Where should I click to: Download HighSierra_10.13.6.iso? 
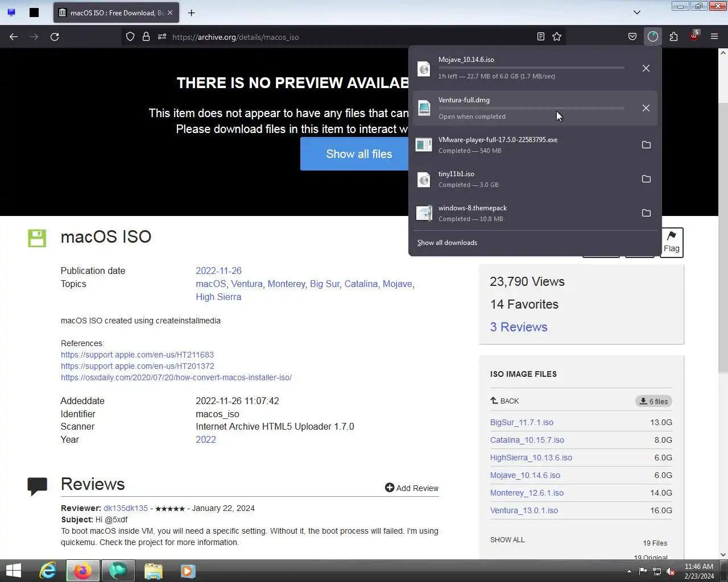coord(531,458)
